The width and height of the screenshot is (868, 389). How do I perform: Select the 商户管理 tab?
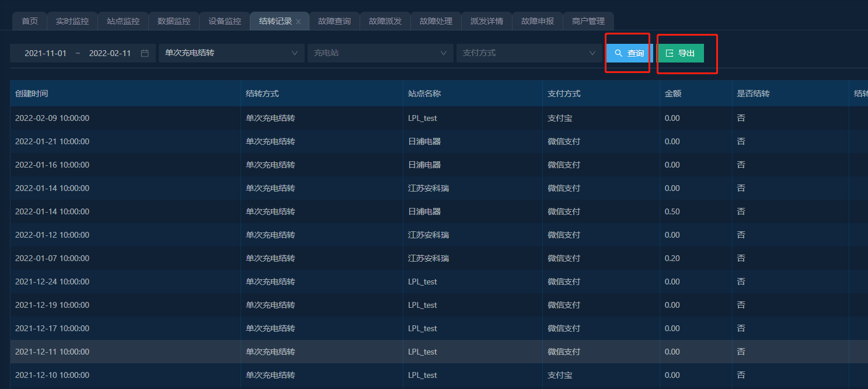click(x=588, y=21)
